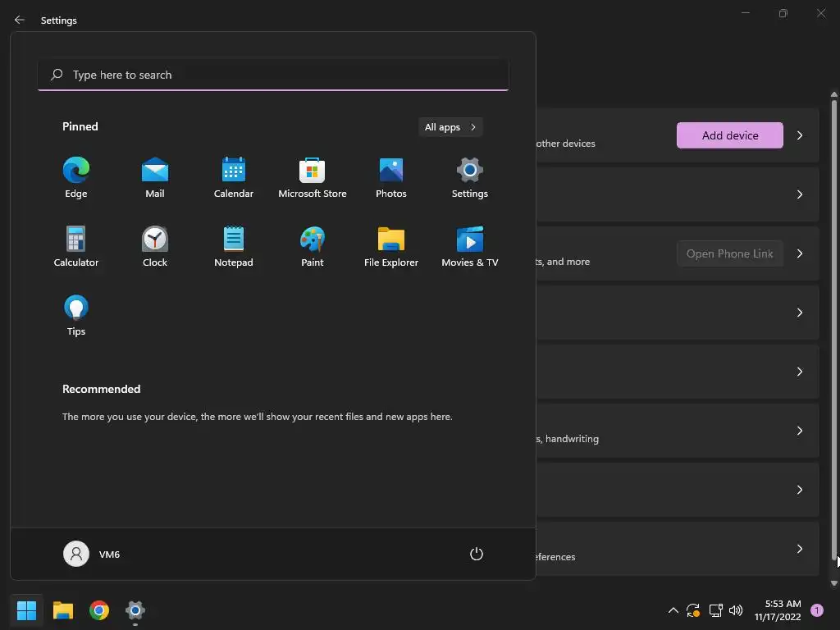
Task: Open the Mail pinned app
Action: click(x=155, y=178)
